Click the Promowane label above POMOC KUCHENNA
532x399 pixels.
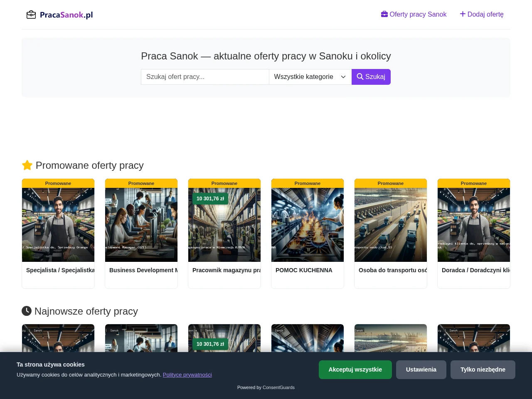tap(308, 183)
